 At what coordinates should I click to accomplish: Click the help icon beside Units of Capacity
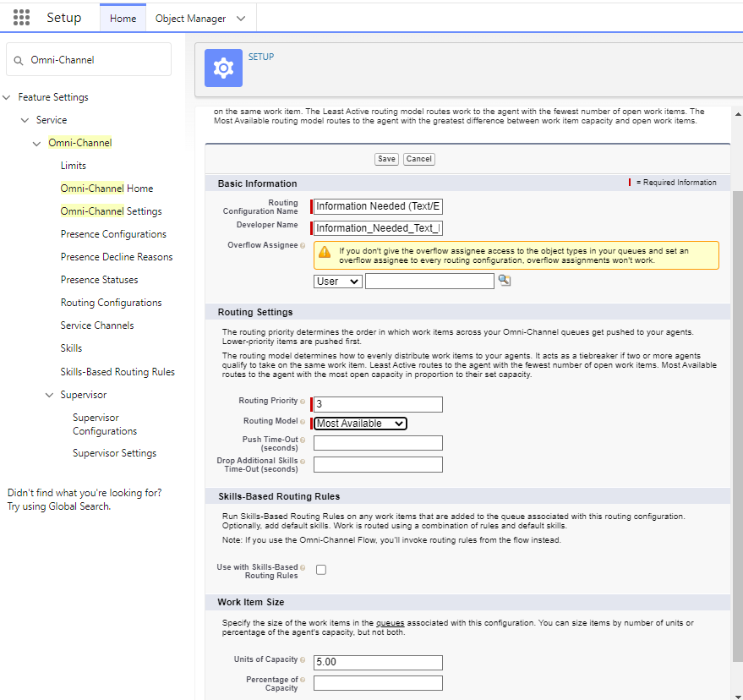(x=303, y=659)
